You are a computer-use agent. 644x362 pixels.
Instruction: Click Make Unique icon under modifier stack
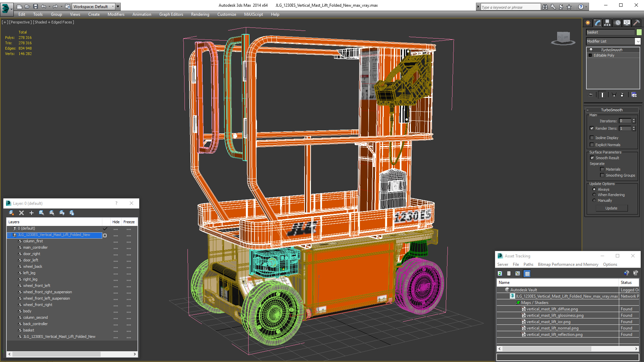point(614,95)
